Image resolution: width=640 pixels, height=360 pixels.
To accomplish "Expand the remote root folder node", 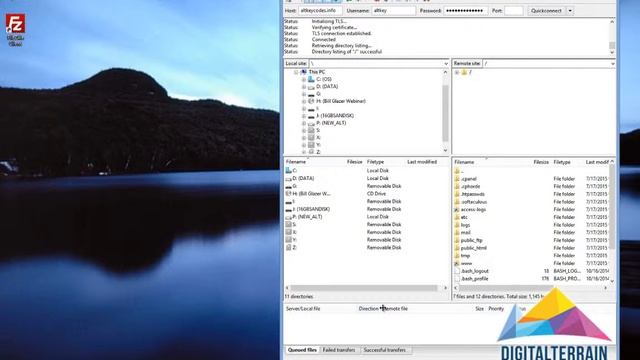I will (457, 72).
